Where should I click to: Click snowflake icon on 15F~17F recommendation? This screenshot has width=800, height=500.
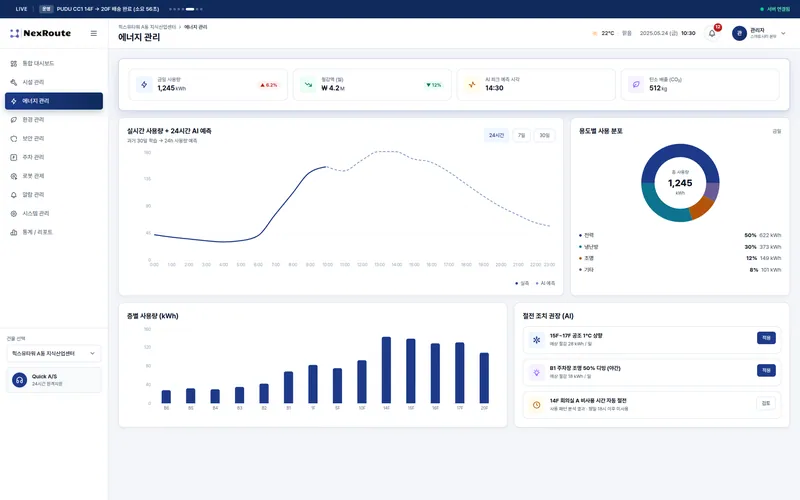tap(536, 340)
